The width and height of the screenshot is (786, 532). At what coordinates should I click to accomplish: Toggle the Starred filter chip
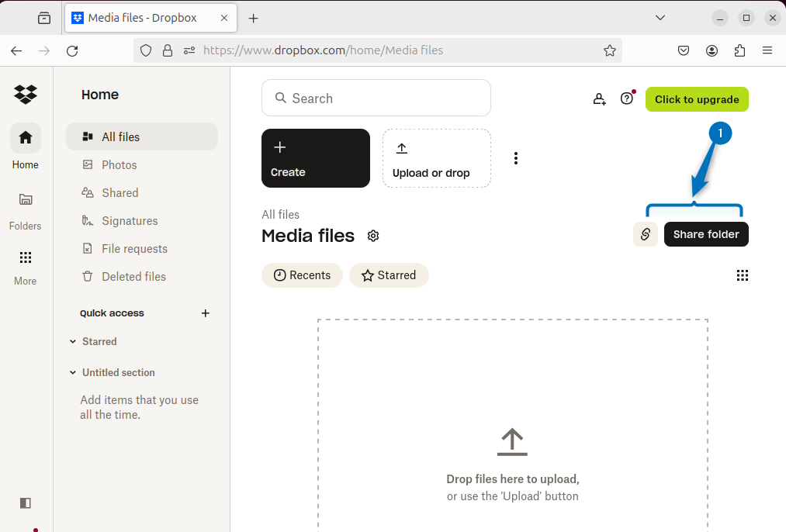[x=389, y=275]
